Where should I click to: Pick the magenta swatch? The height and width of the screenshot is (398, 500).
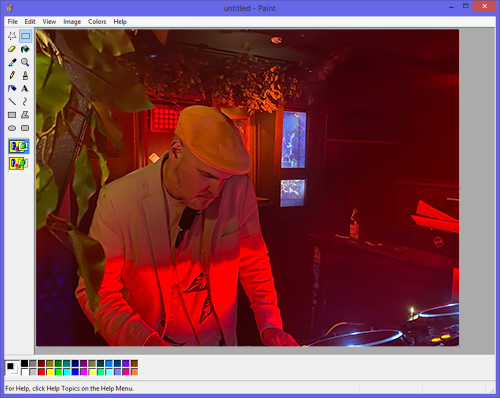[x=84, y=372]
